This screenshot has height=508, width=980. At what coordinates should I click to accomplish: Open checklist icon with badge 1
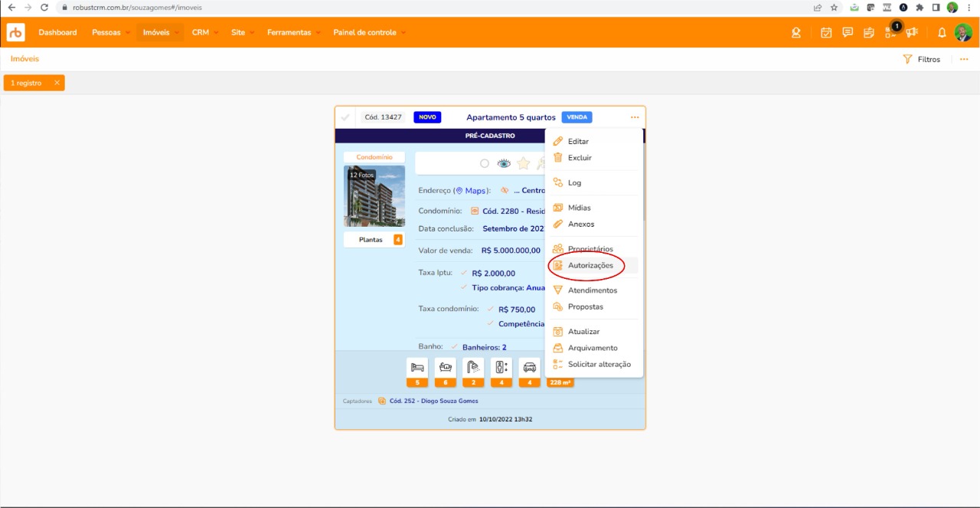[890, 33]
